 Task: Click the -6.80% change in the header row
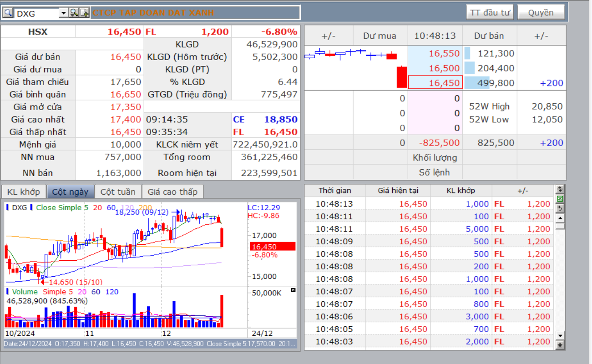(x=279, y=32)
